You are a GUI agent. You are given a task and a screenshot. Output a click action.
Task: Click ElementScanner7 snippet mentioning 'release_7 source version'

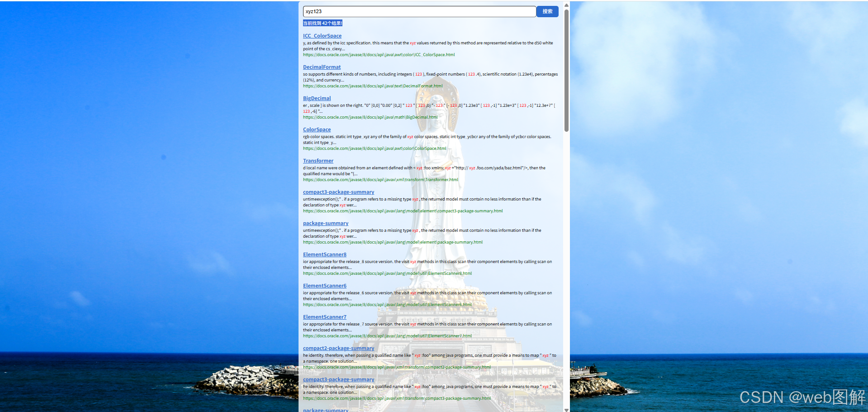point(427,327)
